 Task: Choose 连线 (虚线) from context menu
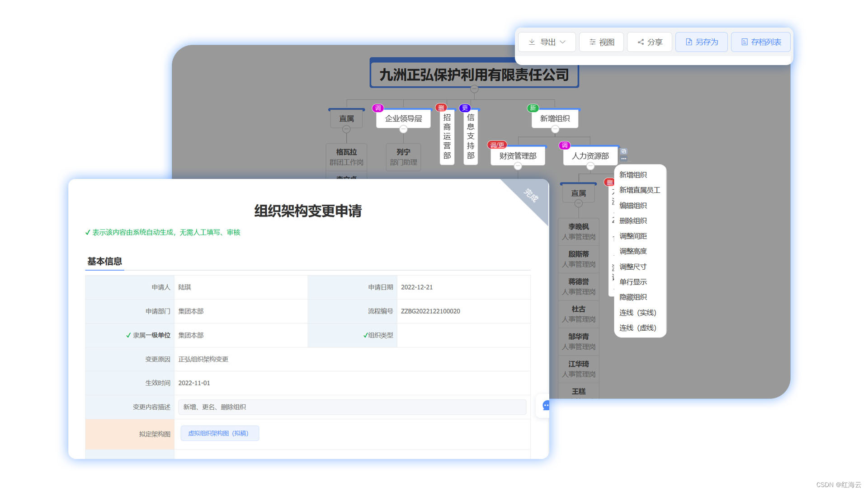[637, 328]
